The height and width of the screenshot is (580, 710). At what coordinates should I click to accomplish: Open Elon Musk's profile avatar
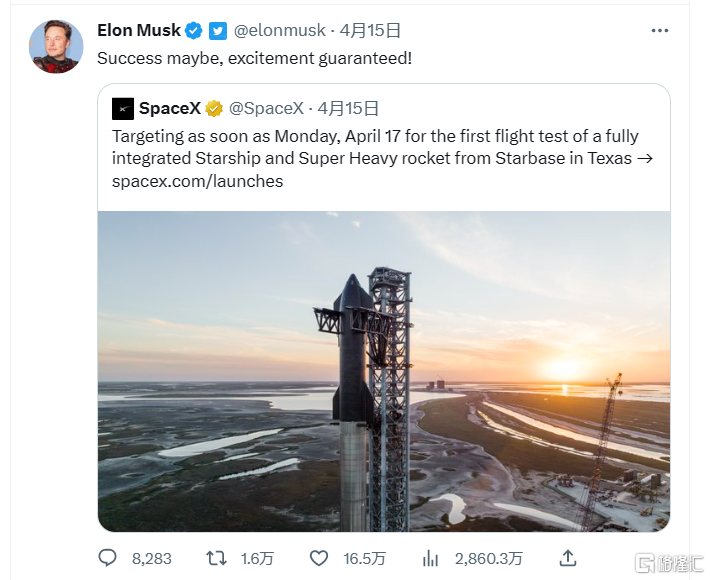[56, 46]
